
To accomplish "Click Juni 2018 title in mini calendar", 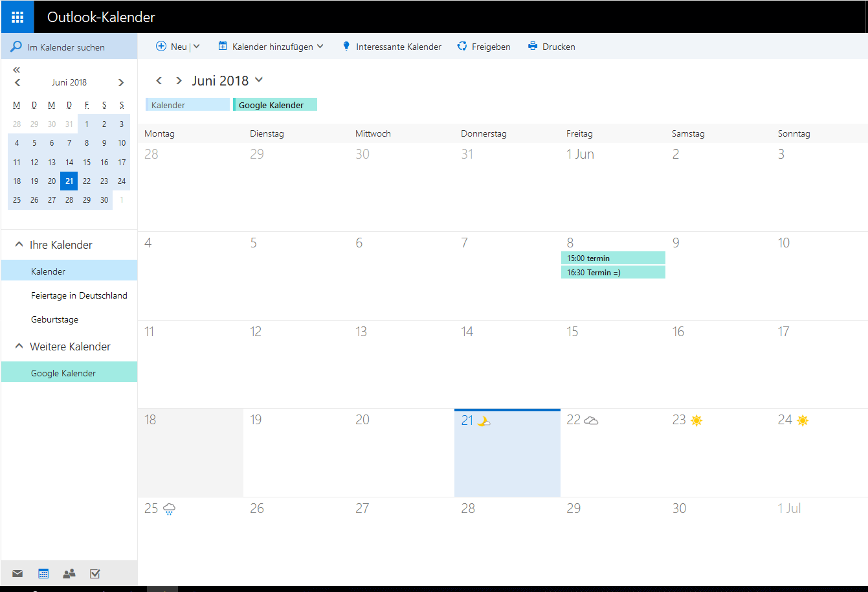I will tap(69, 82).
